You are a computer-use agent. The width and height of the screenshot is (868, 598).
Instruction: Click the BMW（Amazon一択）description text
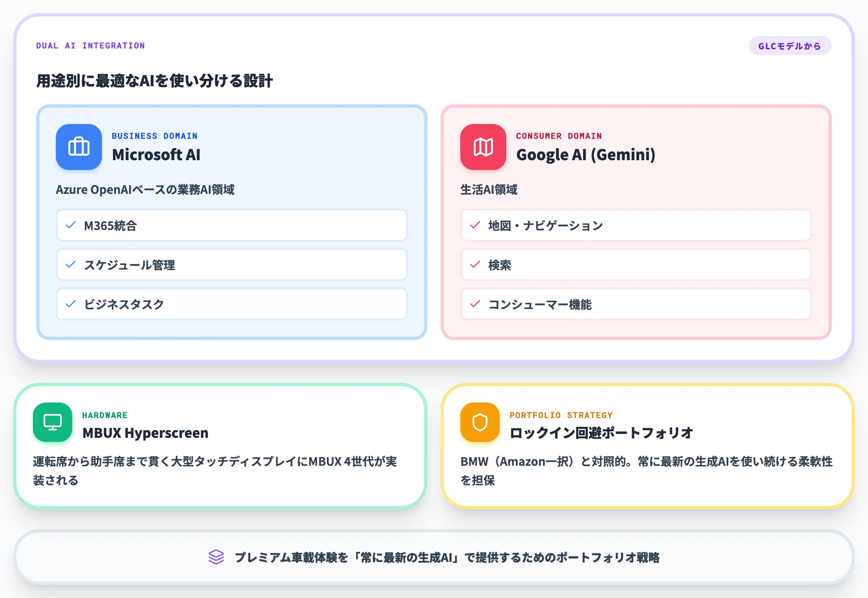point(646,471)
